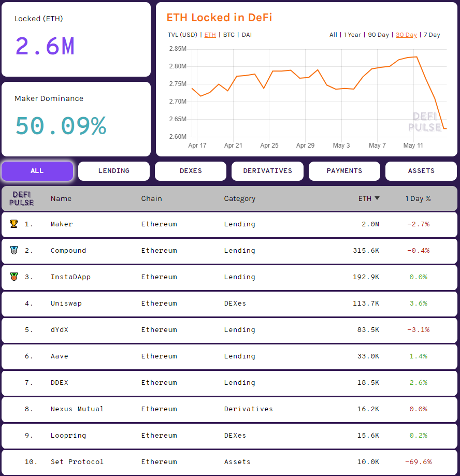460x476 pixels.
Task: Sort by ETH using the down arrow
Action: point(377,198)
